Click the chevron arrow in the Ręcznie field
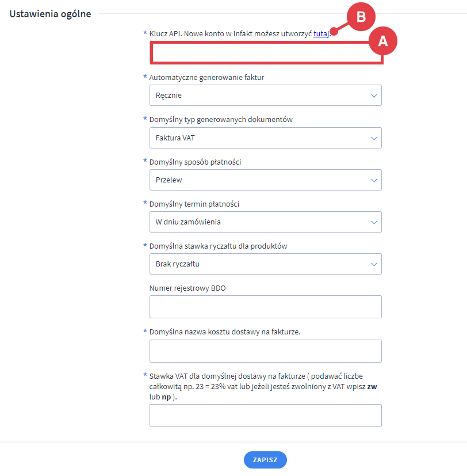This screenshot has height=476, width=467. [374, 96]
